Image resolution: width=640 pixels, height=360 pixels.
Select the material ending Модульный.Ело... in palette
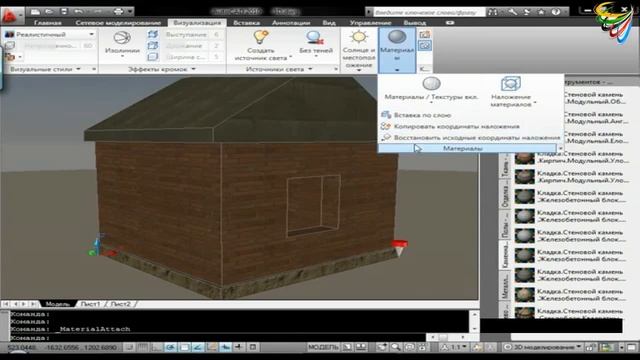click(596, 137)
